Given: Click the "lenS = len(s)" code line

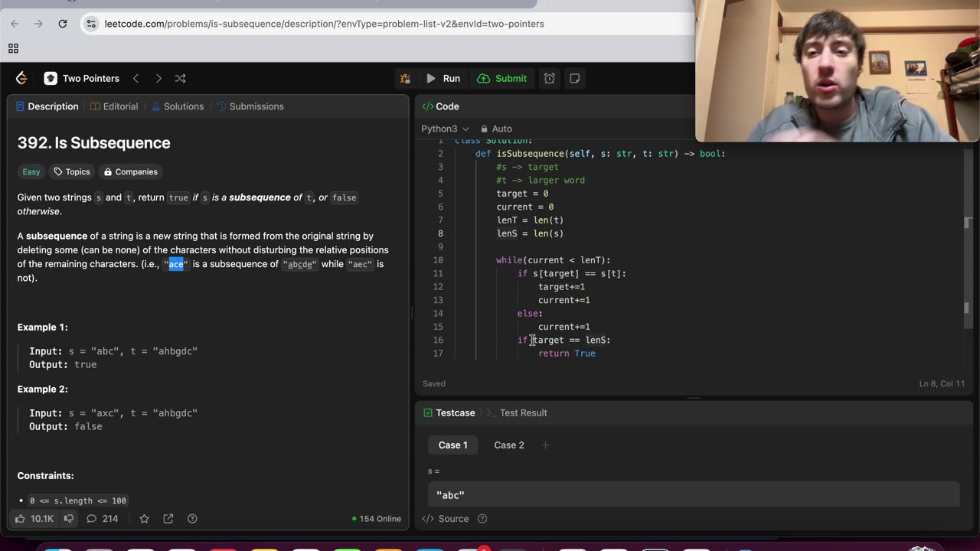Looking at the screenshot, I should [530, 233].
